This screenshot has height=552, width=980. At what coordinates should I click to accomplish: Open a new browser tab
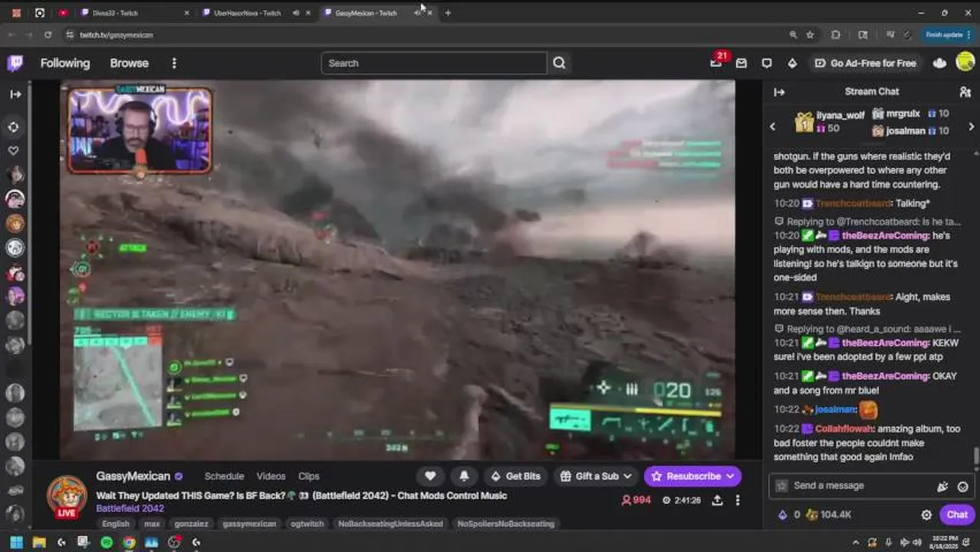tap(448, 13)
